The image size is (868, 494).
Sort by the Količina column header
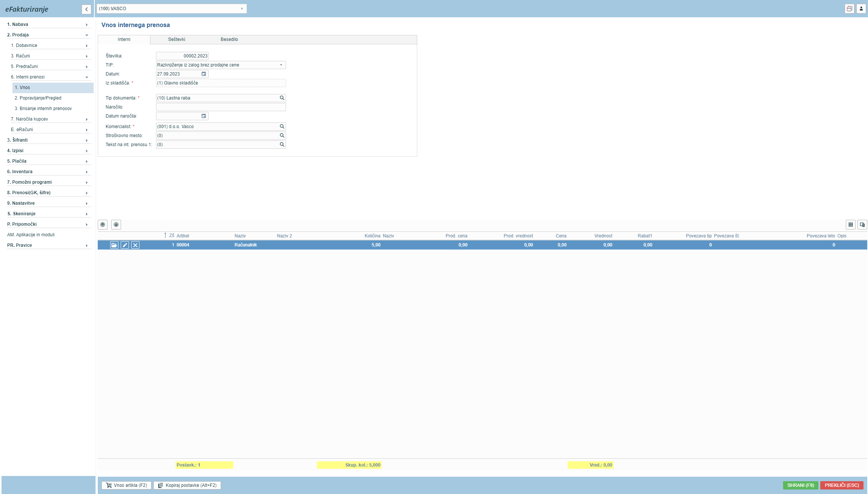[373, 236]
